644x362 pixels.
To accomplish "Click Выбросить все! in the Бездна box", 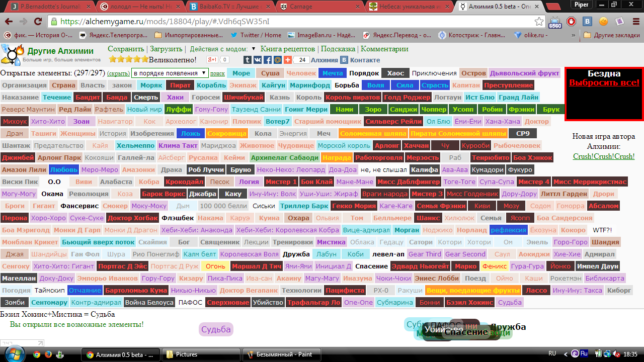I will (x=604, y=82).
